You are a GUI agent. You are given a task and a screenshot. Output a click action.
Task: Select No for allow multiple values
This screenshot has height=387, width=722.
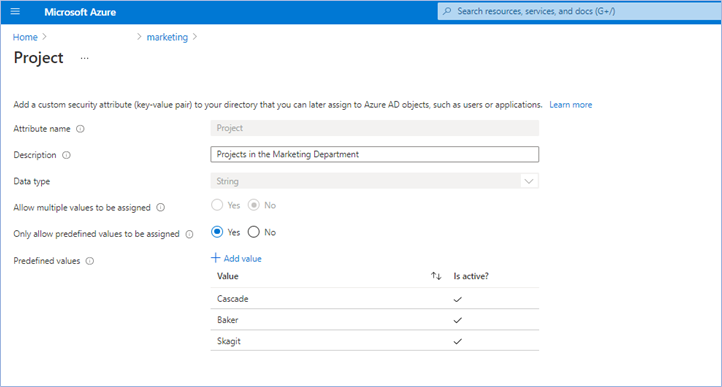pos(254,205)
